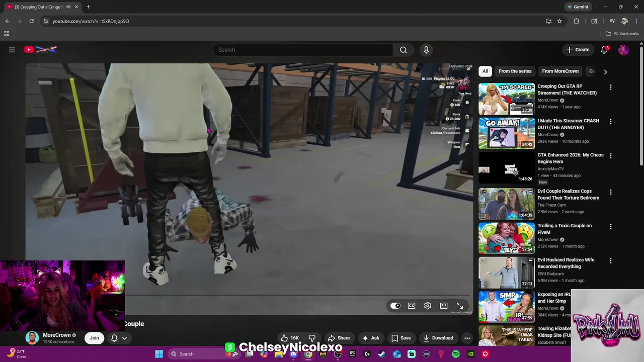Enter full screen mode
This screenshot has height=362, width=644.
pyautogui.click(x=460, y=306)
